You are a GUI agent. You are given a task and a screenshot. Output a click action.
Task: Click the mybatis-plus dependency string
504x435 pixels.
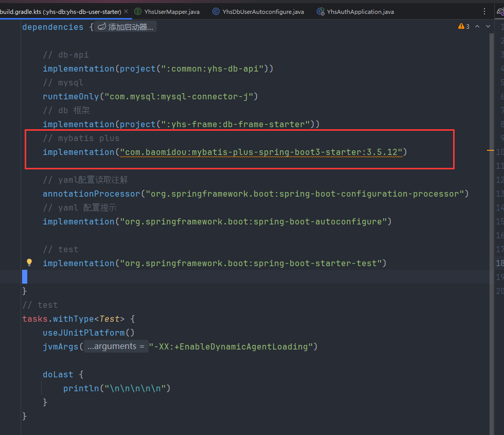coord(261,152)
